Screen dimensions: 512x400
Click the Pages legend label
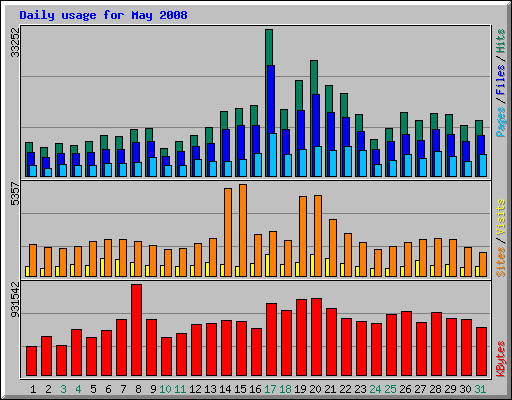click(501, 122)
